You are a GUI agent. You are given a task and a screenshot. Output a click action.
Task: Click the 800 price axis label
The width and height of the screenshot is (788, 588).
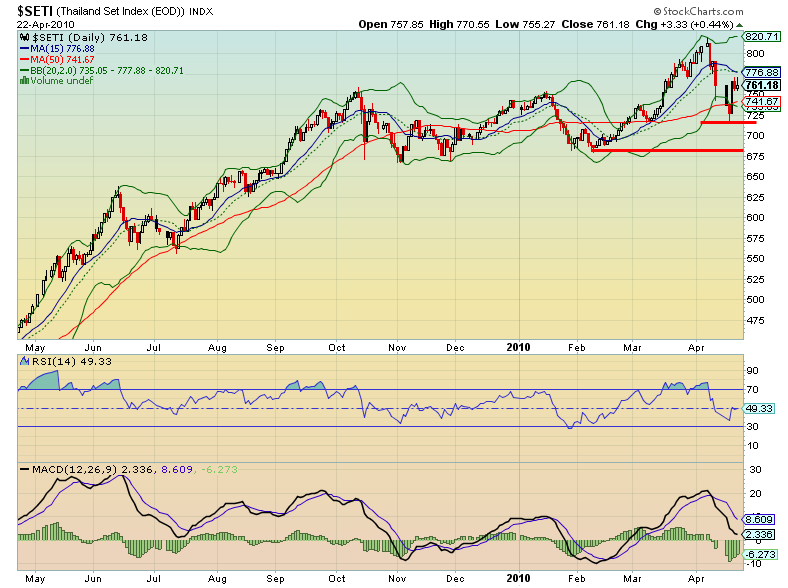click(755, 54)
